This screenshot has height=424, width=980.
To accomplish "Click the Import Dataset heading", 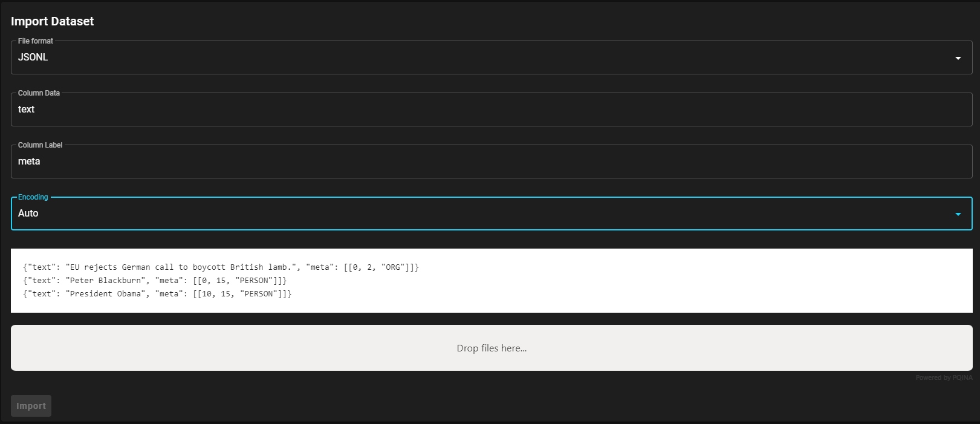I will [x=52, y=21].
